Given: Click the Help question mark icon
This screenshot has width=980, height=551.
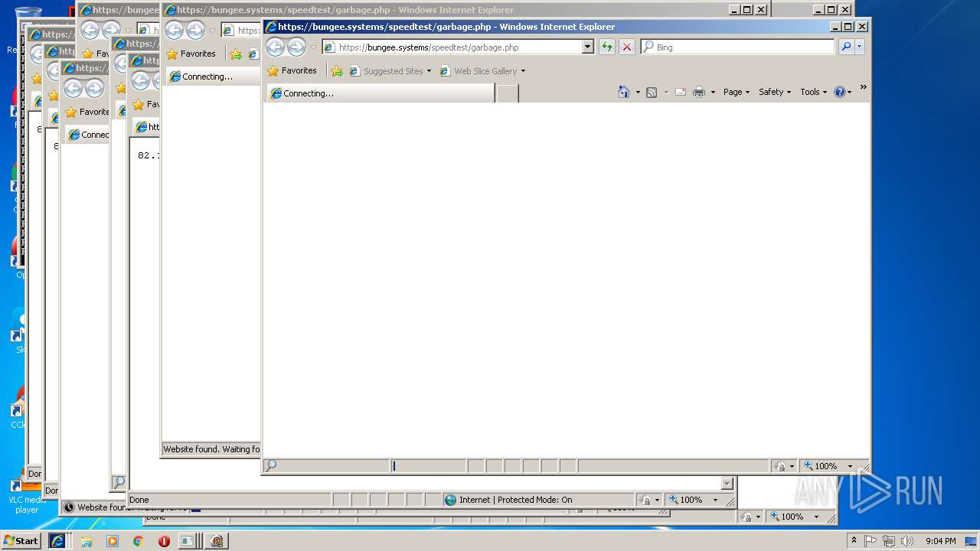Looking at the screenshot, I should [x=840, y=92].
